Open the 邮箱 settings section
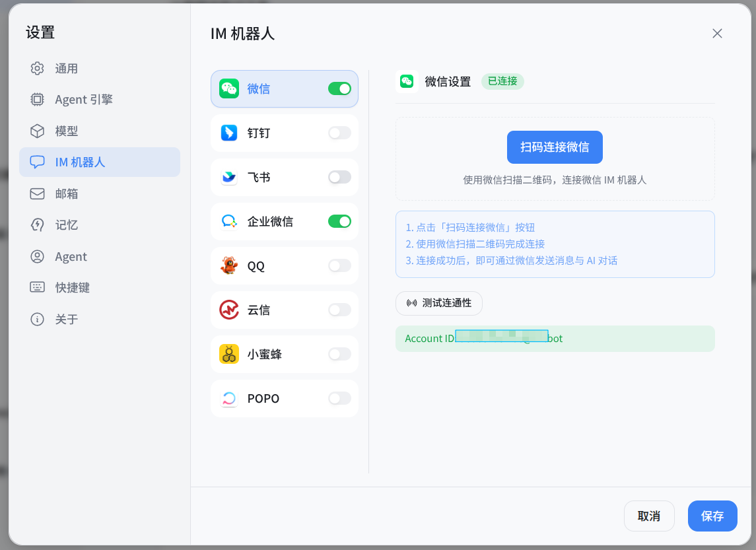756x550 pixels. (99, 193)
